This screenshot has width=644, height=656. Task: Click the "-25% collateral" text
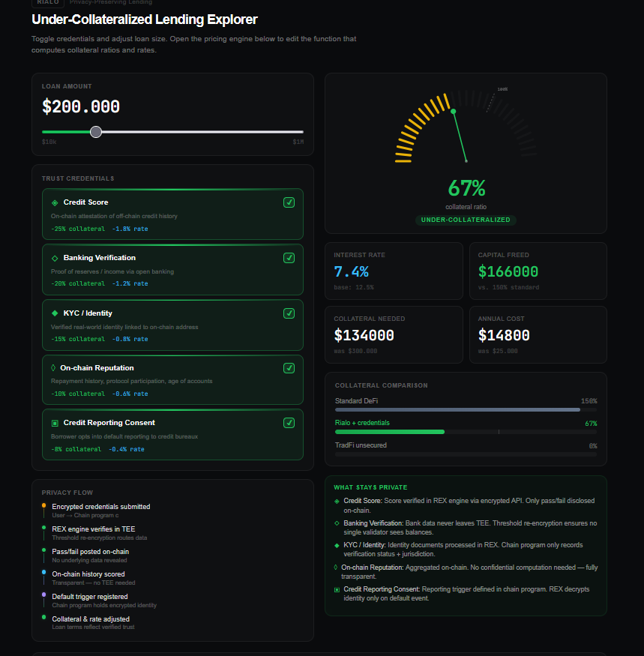click(78, 229)
